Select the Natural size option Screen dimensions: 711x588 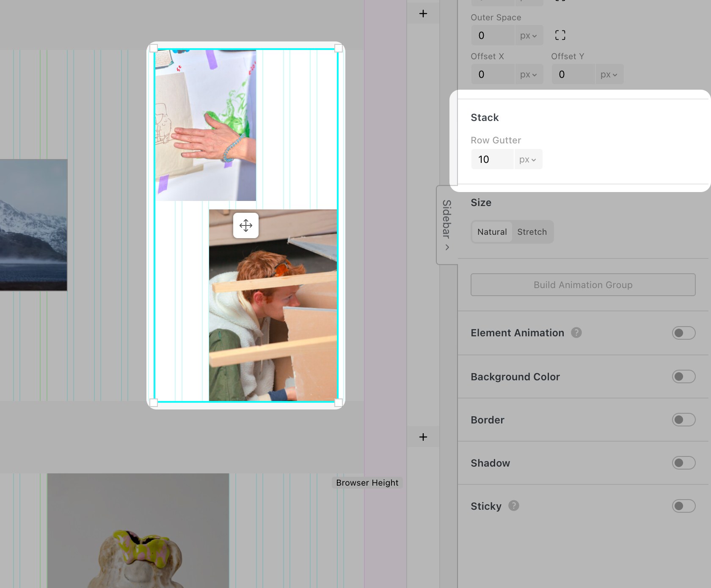pos(492,232)
